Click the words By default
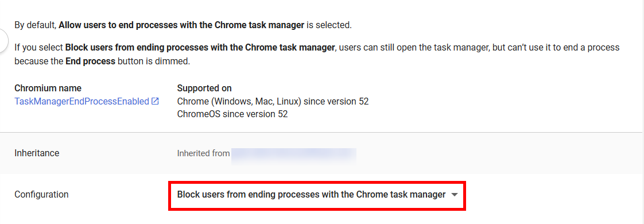Image resolution: width=644 pixels, height=224 pixels. pyautogui.click(x=35, y=25)
